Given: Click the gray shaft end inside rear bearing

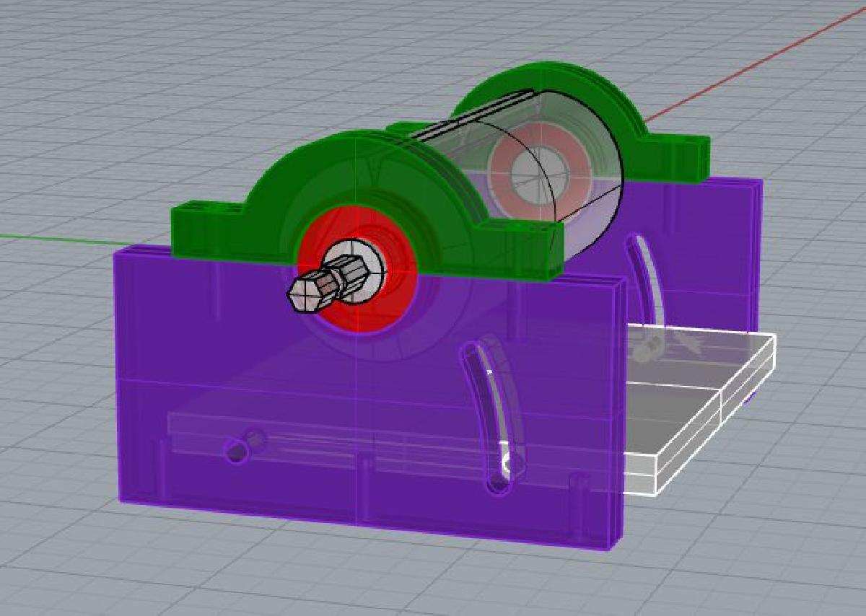Looking at the screenshot, I should [538, 175].
